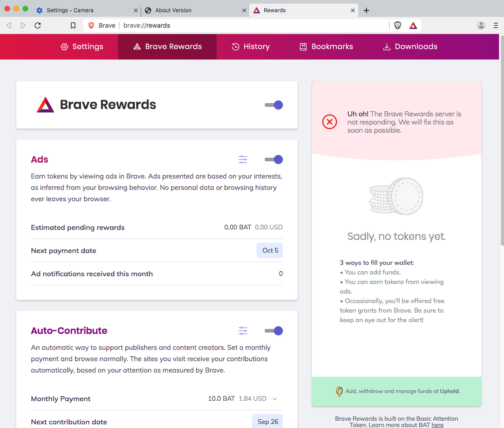Select the Rewards browser tab
The image size is (504, 428).
point(304,10)
